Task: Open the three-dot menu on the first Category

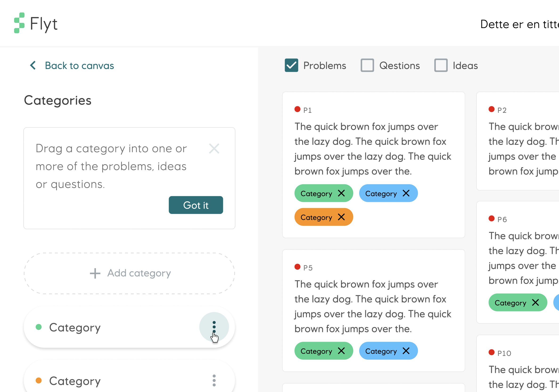Action: click(x=214, y=327)
